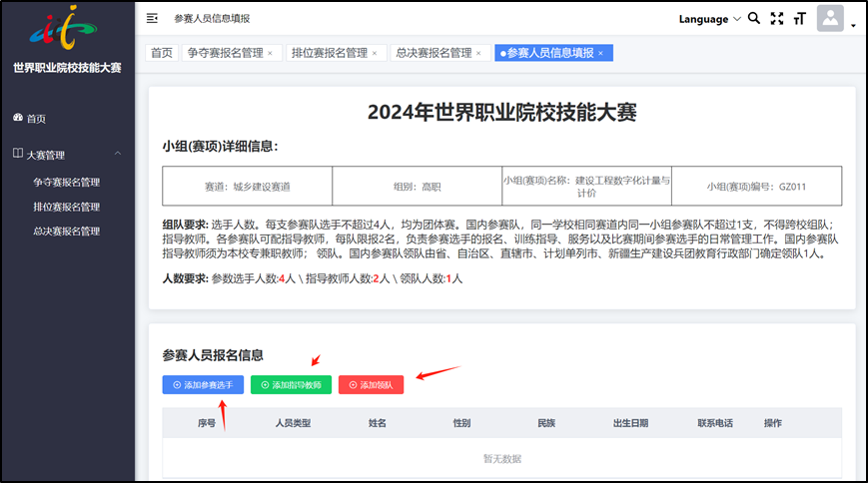The image size is (868, 483).
Task: Close the 参赛人员信息填报 tab
Action: [x=600, y=53]
